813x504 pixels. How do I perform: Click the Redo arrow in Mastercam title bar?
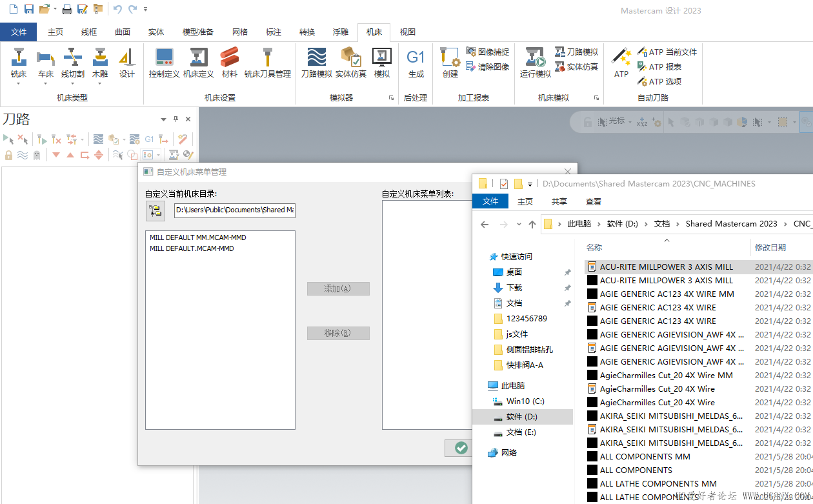click(x=133, y=9)
